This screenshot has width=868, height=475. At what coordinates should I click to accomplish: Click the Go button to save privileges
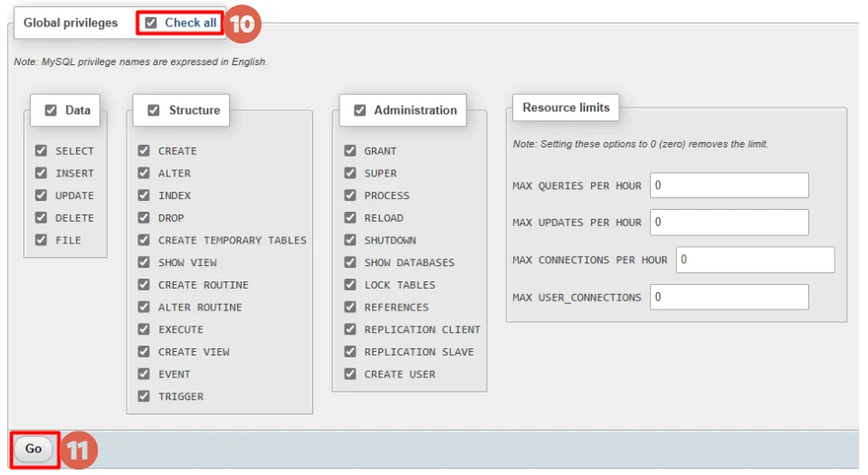coord(33,449)
